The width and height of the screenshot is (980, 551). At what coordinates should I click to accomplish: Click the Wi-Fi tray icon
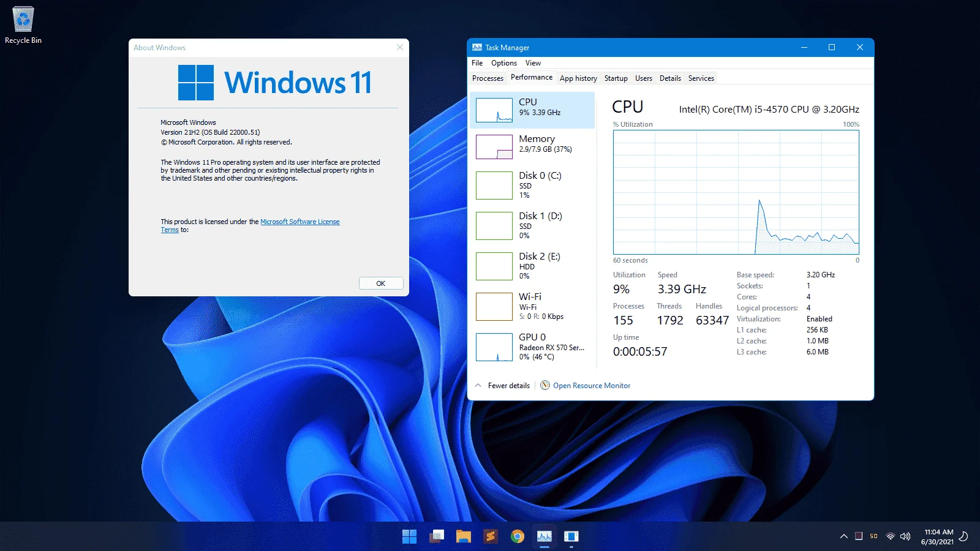(890, 536)
